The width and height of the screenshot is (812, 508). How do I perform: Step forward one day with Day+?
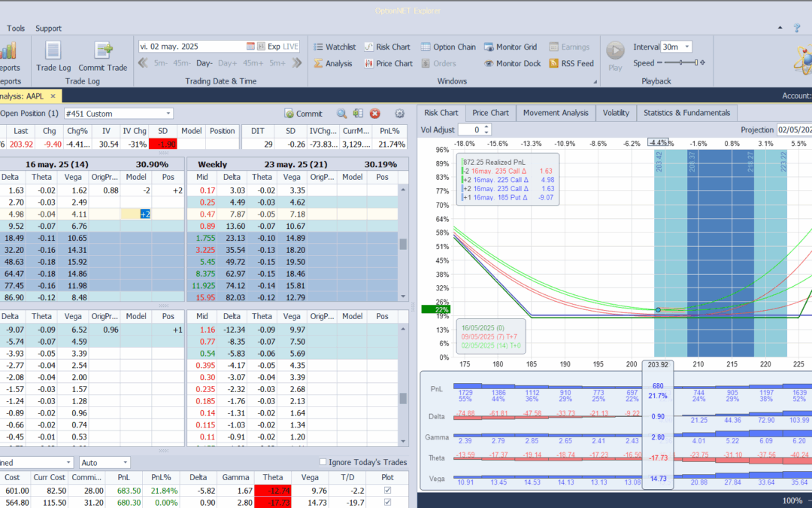[x=227, y=63]
